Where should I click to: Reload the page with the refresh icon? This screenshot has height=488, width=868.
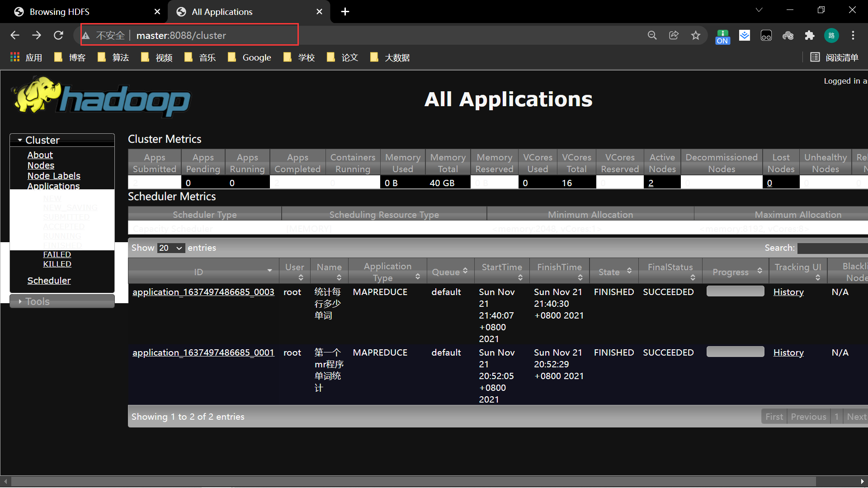(58, 35)
